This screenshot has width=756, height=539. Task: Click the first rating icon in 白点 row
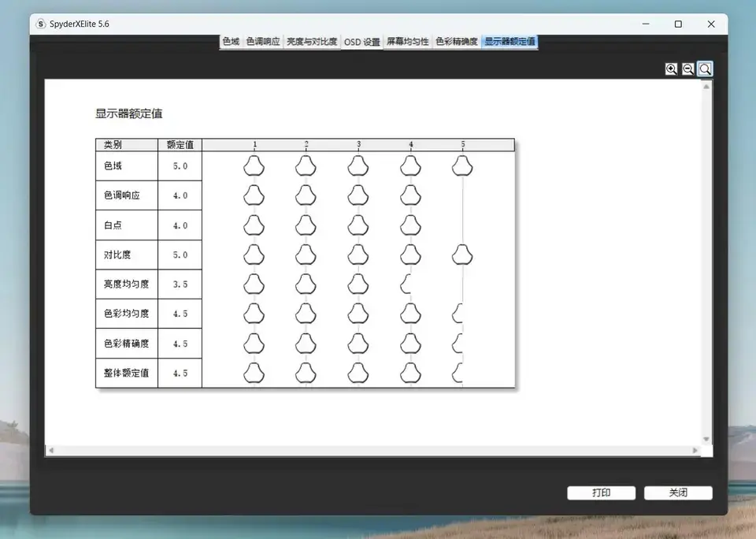point(254,225)
